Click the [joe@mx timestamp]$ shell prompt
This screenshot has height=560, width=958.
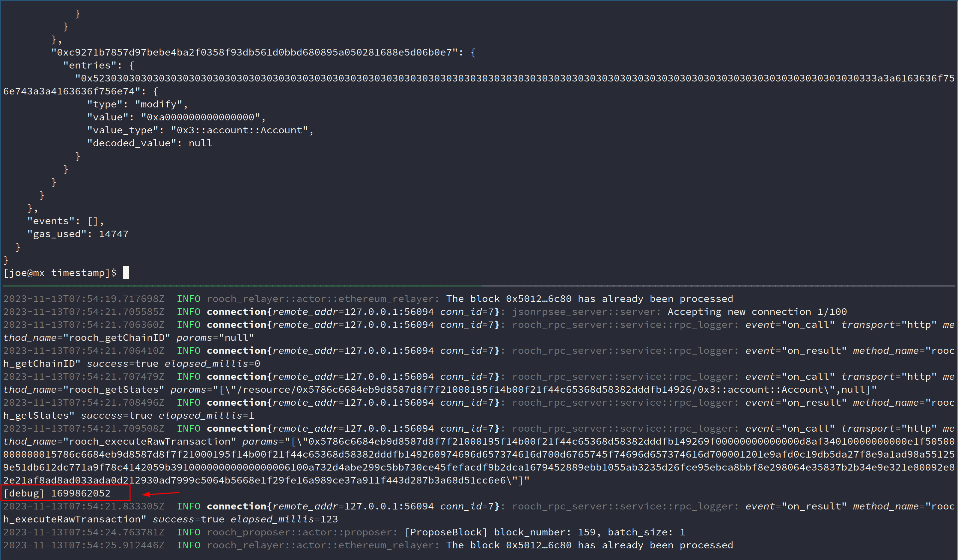(x=60, y=273)
